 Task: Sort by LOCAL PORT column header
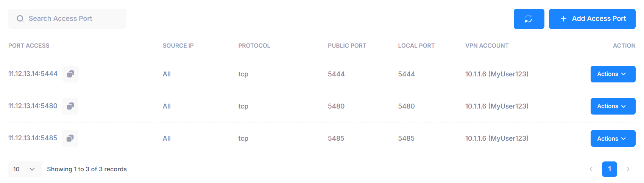[416, 46]
